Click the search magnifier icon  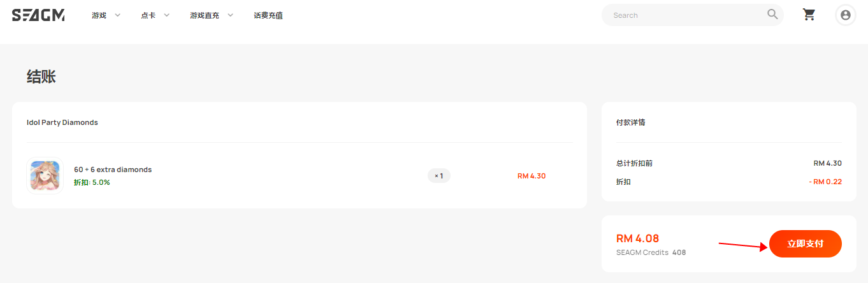(772, 14)
